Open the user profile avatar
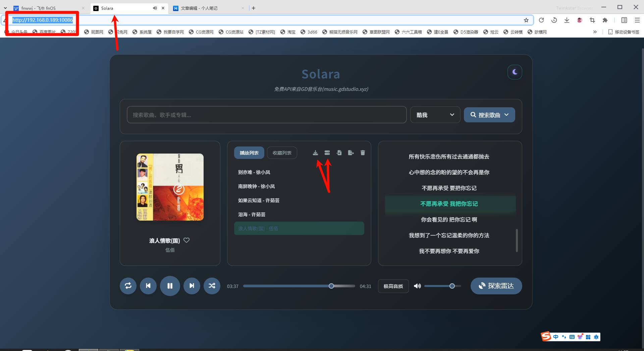 pyautogui.click(x=580, y=20)
